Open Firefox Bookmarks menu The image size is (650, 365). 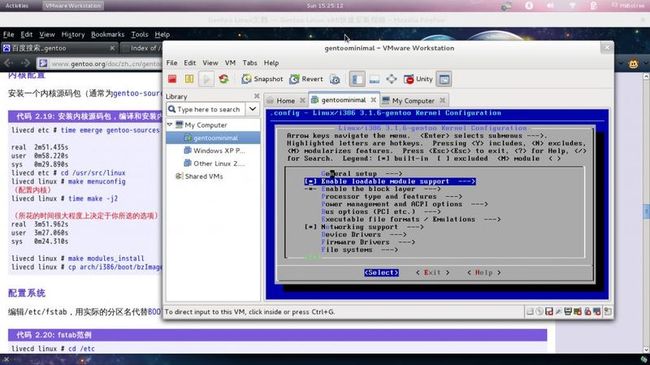[x=108, y=34]
